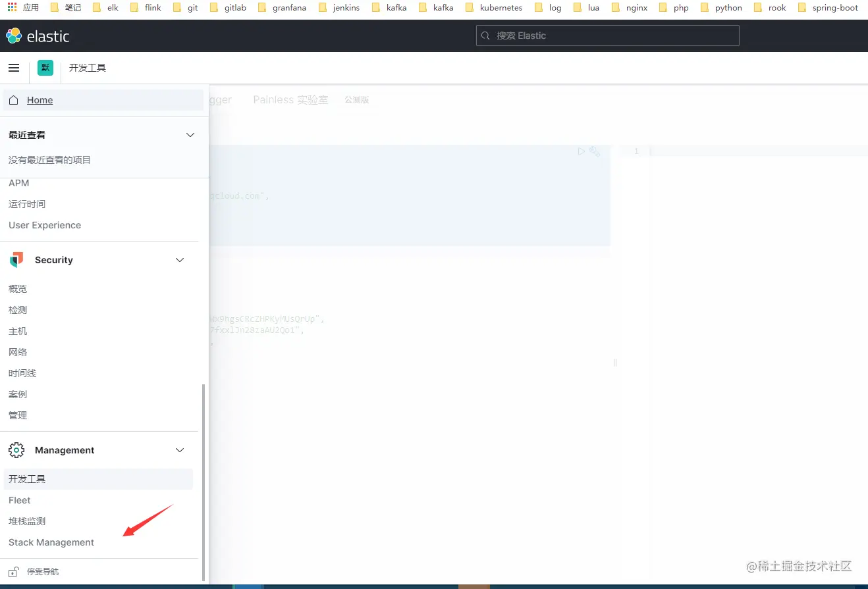Switch to the Painless 实验室 tab
The width and height of the screenshot is (868, 589).
point(290,100)
